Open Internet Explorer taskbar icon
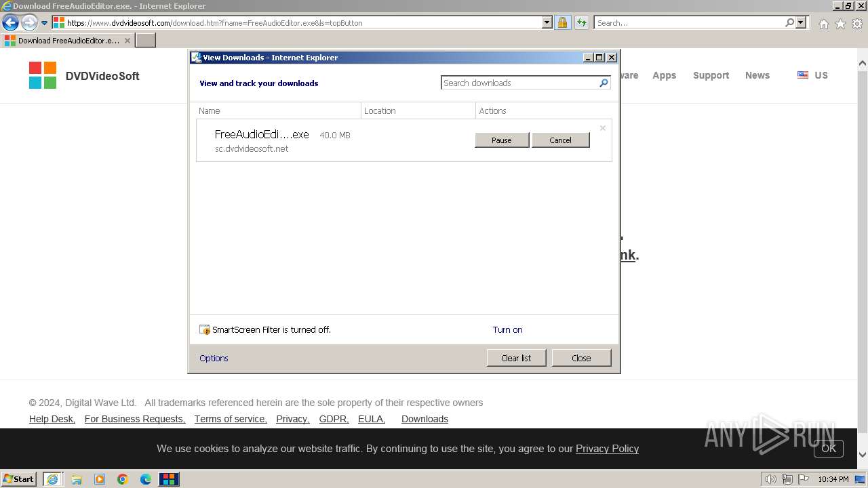 pyautogui.click(x=53, y=479)
